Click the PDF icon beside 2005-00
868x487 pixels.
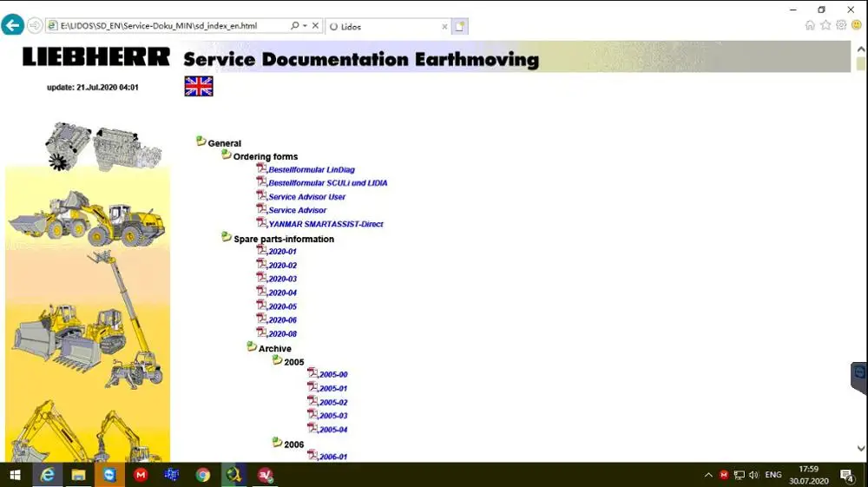312,373
